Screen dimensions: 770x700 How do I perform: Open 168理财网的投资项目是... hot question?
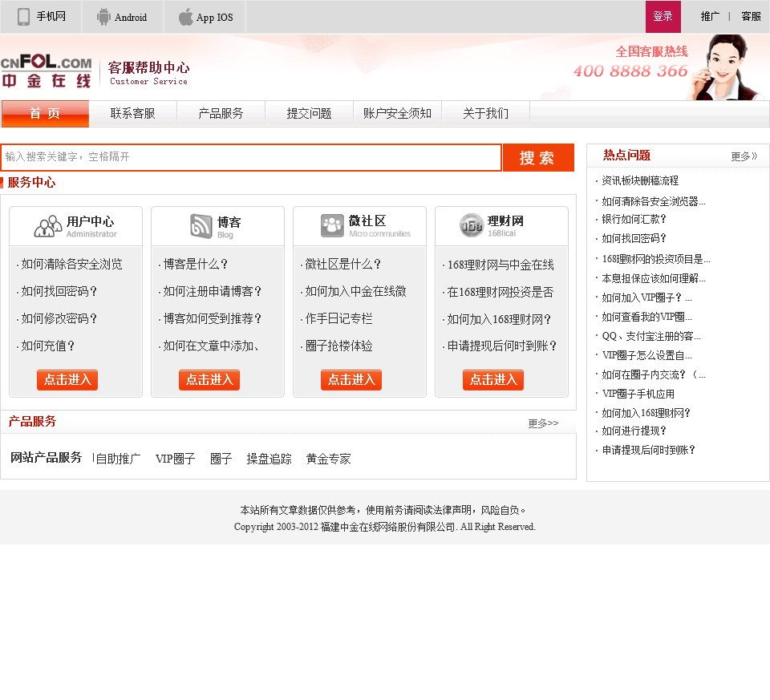(x=656, y=259)
